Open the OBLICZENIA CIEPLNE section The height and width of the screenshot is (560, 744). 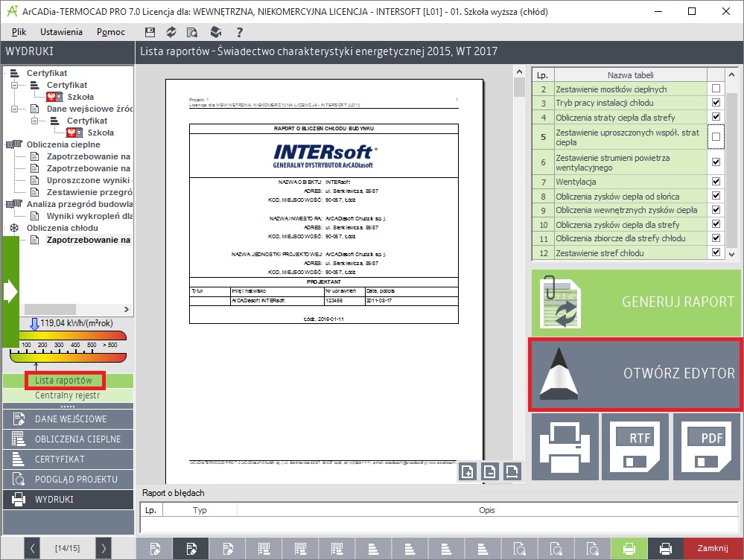coord(68,439)
